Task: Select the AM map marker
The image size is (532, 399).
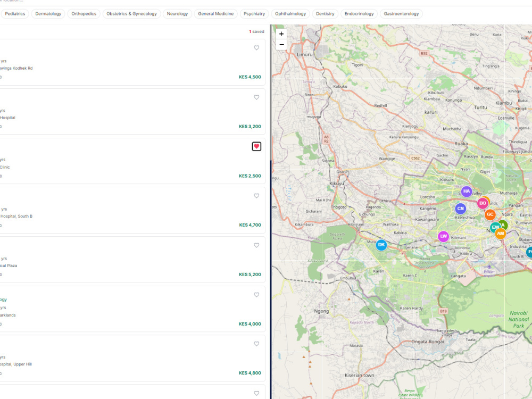Action: tap(501, 234)
